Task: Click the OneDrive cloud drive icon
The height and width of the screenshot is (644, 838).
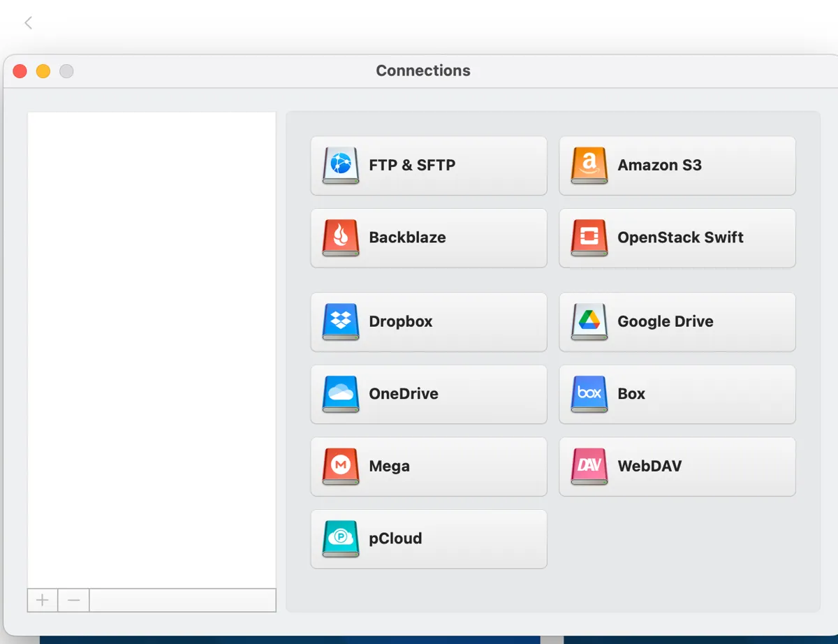Action: pyautogui.click(x=341, y=394)
